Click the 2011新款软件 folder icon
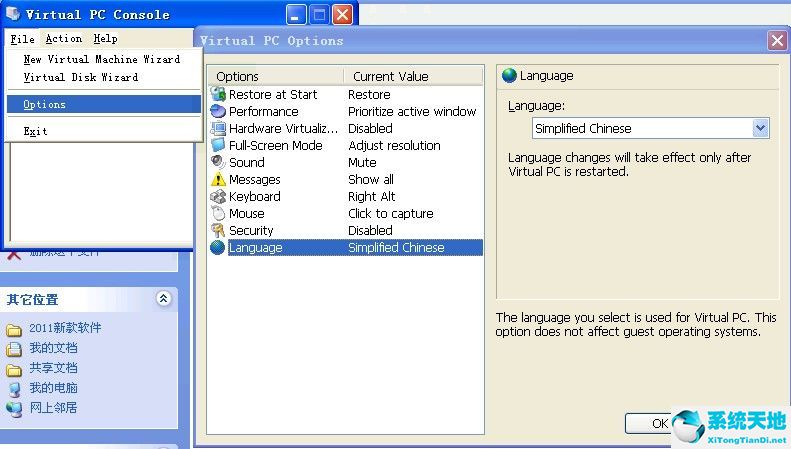 click(14, 330)
